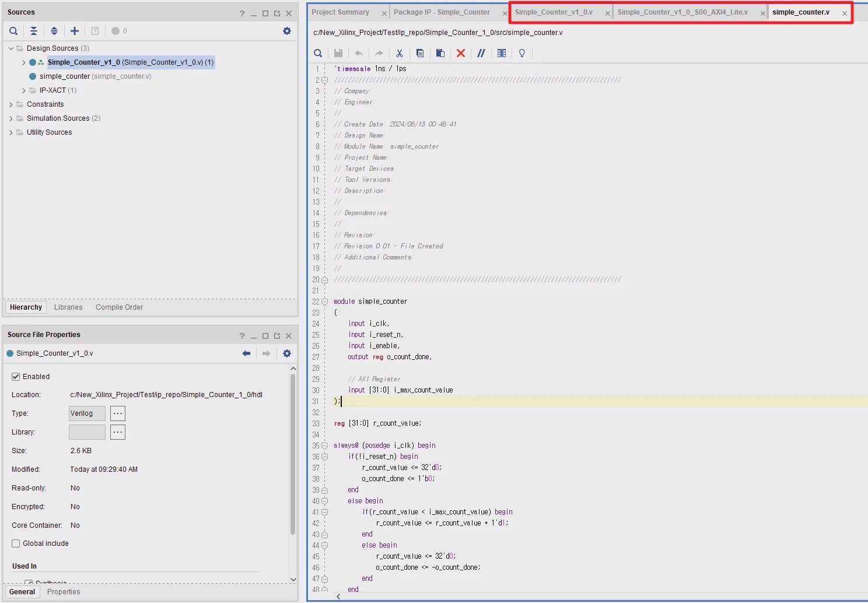This screenshot has width=868, height=603.
Task: Copy the selection in editor toolbar
Action: click(x=420, y=53)
